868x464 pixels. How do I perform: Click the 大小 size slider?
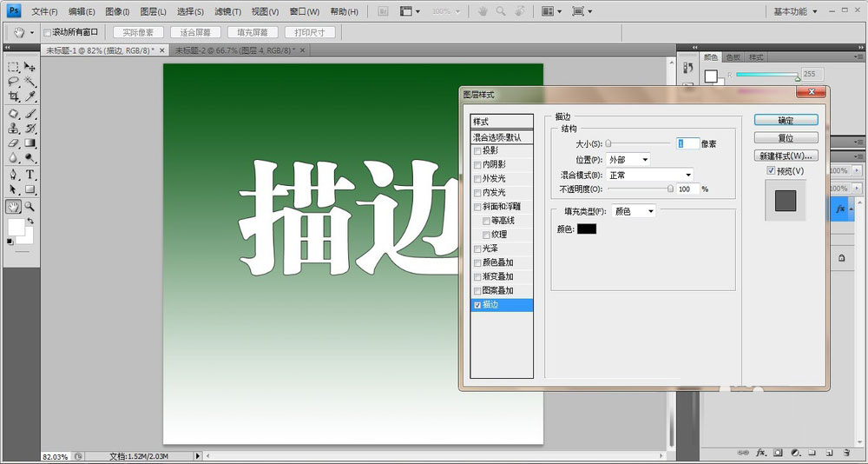click(639, 143)
